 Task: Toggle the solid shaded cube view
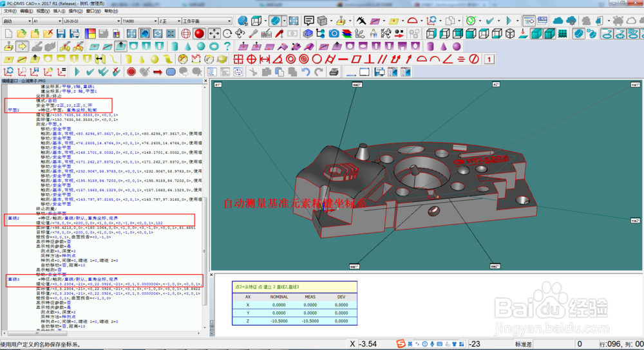click(536, 33)
